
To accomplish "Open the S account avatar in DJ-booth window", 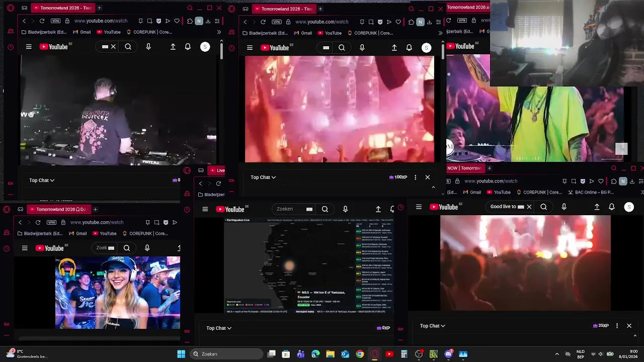I will (205, 47).
